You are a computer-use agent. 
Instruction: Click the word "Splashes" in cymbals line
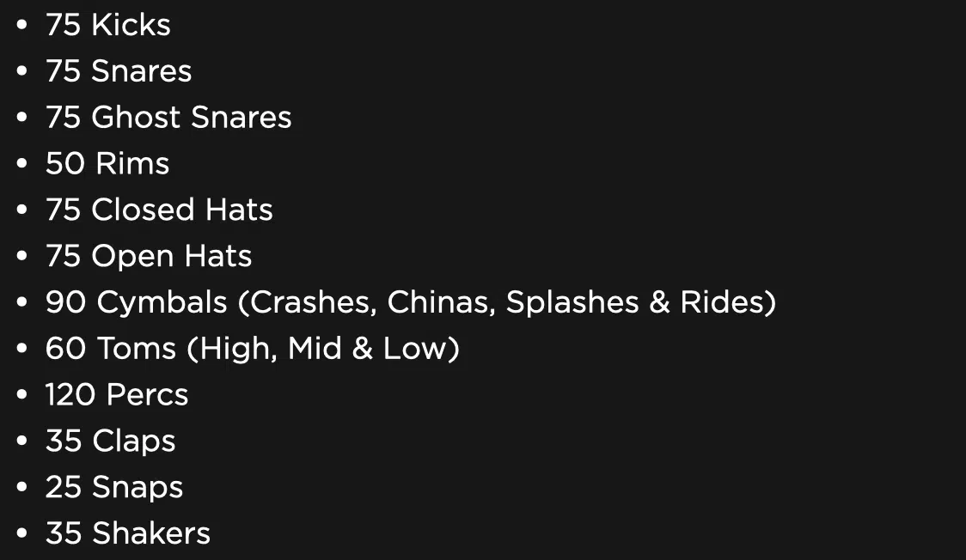point(572,302)
